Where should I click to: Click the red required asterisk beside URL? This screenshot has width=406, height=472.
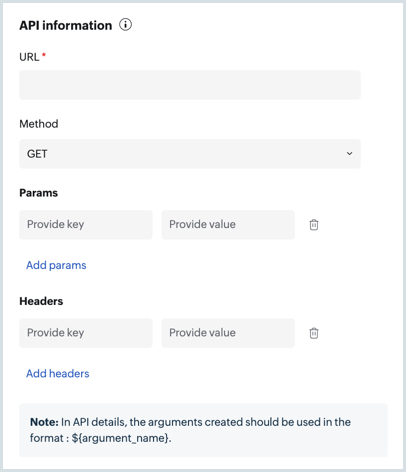[x=44, y=54]
